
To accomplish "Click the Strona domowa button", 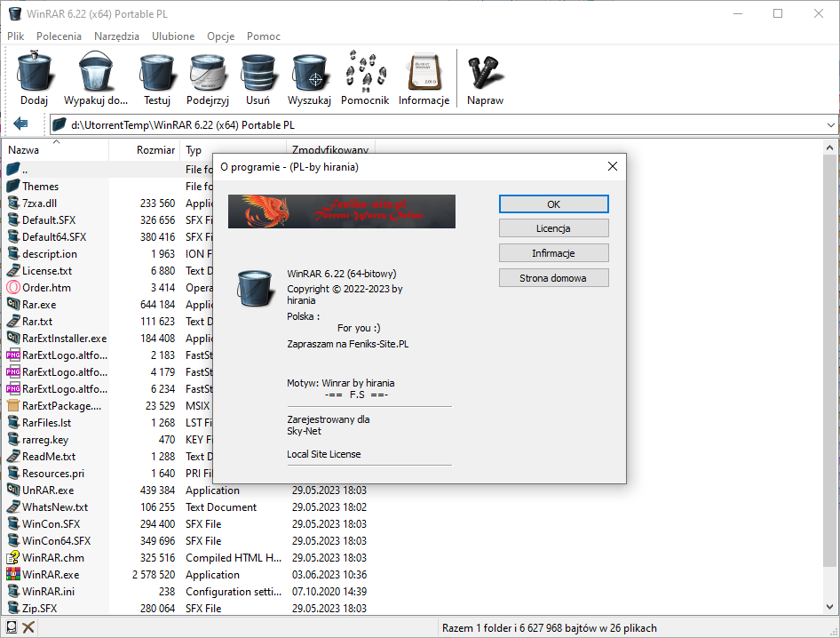I will pyautogui.click(x=553, y=278).
